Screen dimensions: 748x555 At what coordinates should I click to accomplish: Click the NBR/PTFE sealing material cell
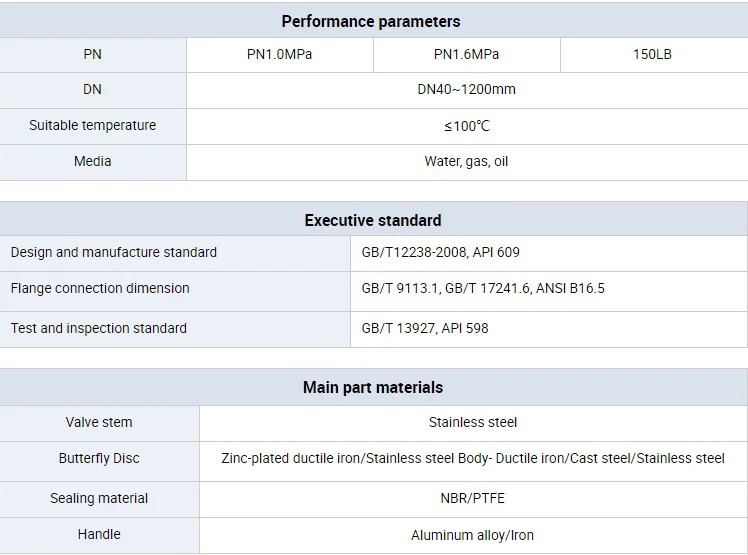[473, 498]
